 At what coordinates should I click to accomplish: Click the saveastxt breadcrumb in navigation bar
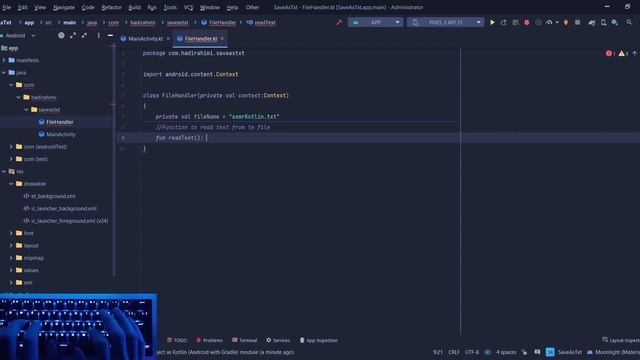(x=178, y=22)
